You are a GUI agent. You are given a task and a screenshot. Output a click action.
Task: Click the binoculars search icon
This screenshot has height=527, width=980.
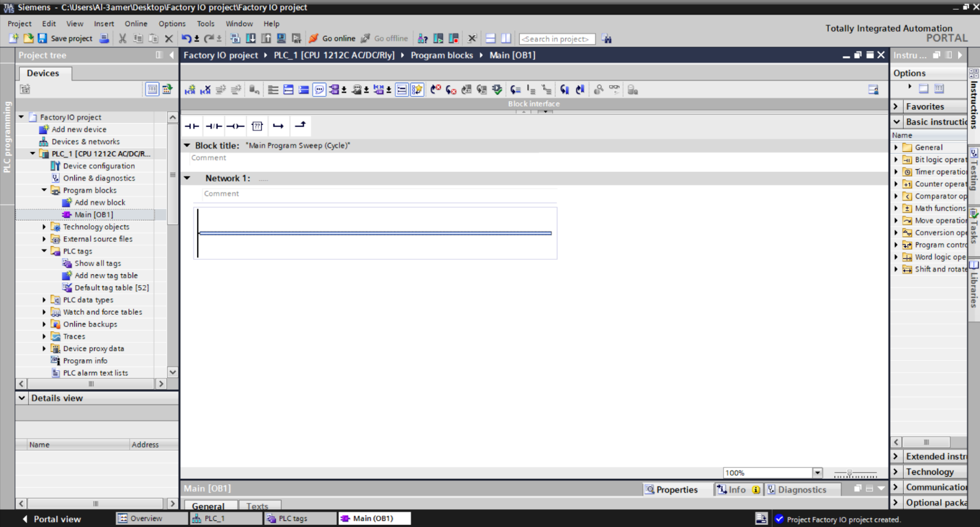click(x=606, y=39)
